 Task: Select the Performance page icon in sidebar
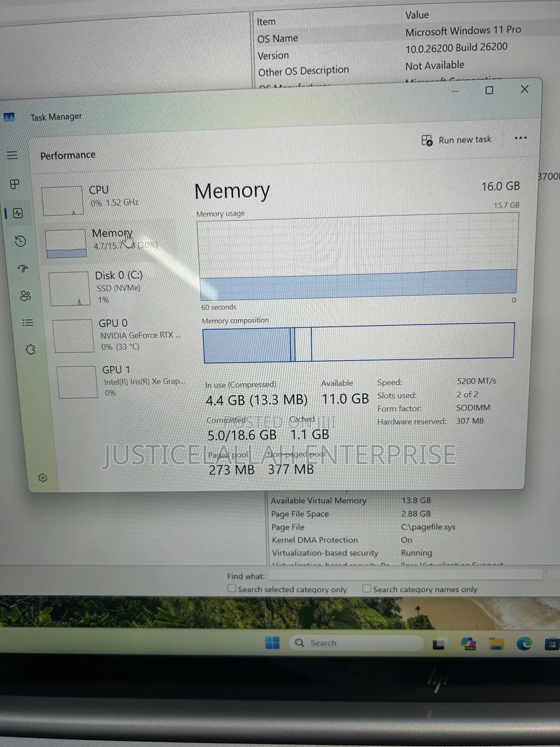coord(18,213)
